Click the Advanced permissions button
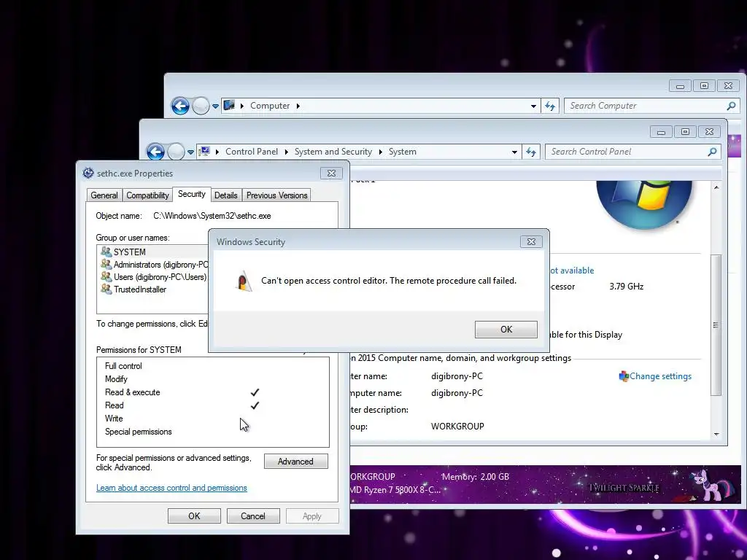This screenshot has width=747, height=560. pyautogui.click(x=296, y=462)
